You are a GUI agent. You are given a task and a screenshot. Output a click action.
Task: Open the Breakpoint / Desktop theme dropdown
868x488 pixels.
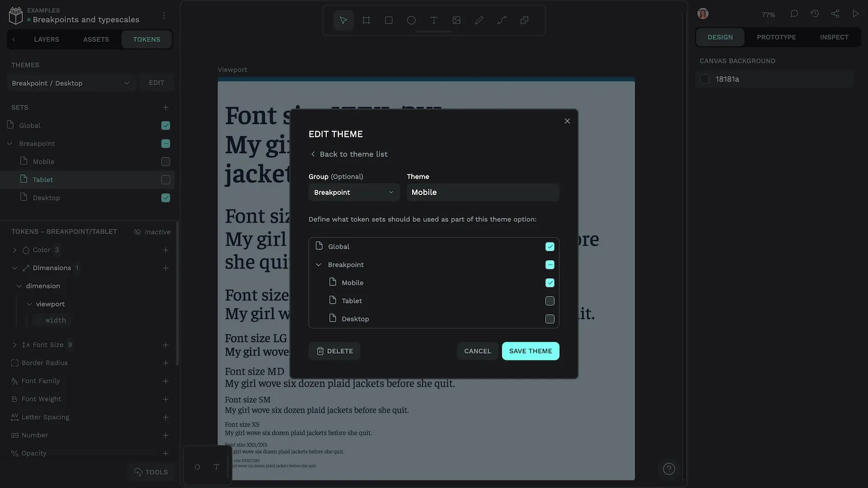(x=71, y=83)
